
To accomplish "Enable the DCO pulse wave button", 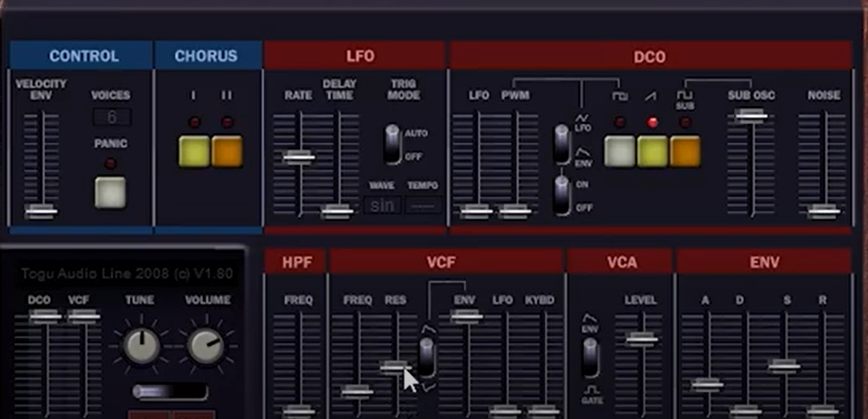I will (x=619, y=151).
